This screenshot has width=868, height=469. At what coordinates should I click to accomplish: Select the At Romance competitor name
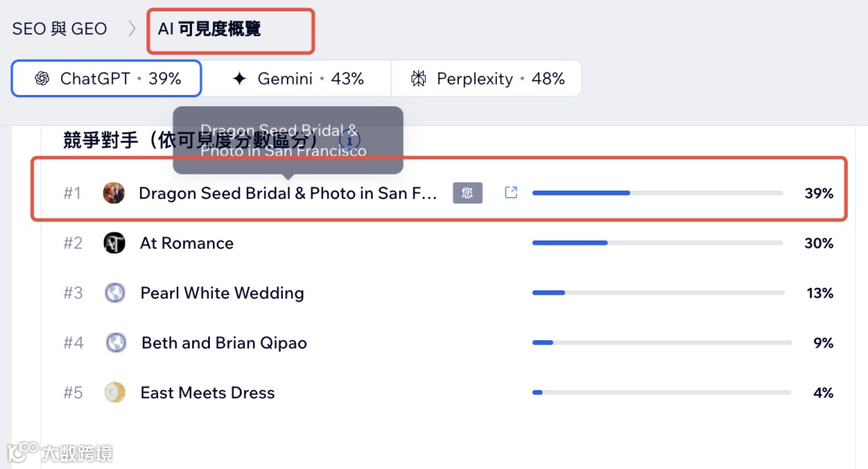[186, 243]
